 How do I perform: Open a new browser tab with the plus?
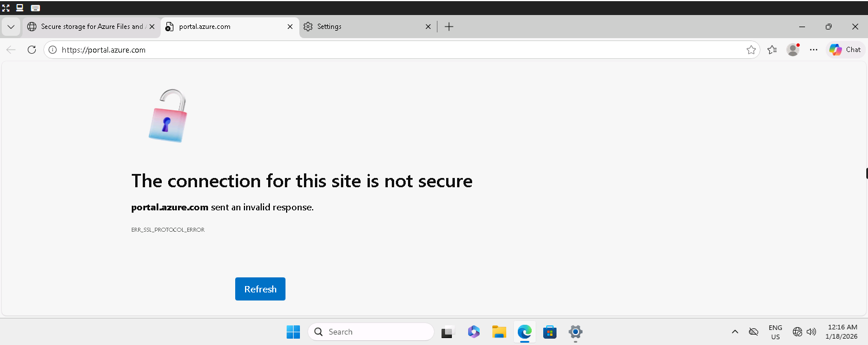coord(449,26)
